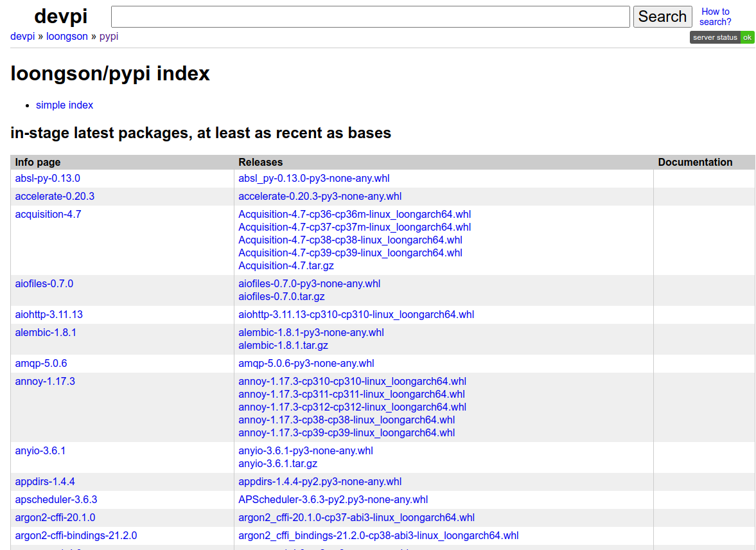The width and height of the screenshot is (756, 550).
Task: Open the simple index link
Action: pyautogui.click(x=65, y=105)
